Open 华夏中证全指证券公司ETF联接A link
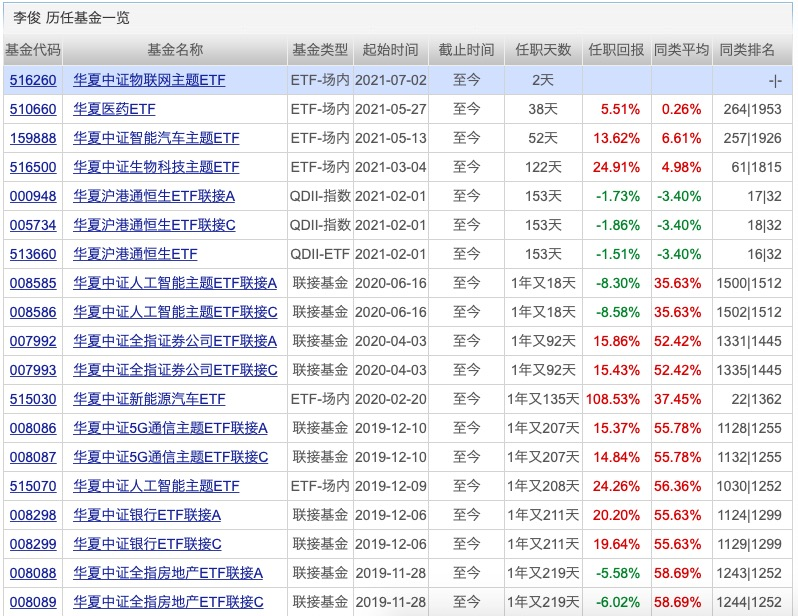 pyautogui.click(x=175, y=342)
